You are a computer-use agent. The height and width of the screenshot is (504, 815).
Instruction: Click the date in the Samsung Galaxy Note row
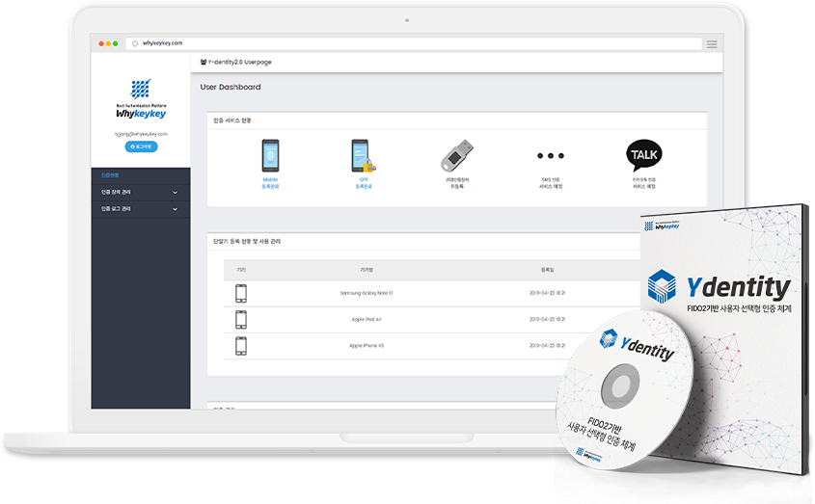pos(547,293)
